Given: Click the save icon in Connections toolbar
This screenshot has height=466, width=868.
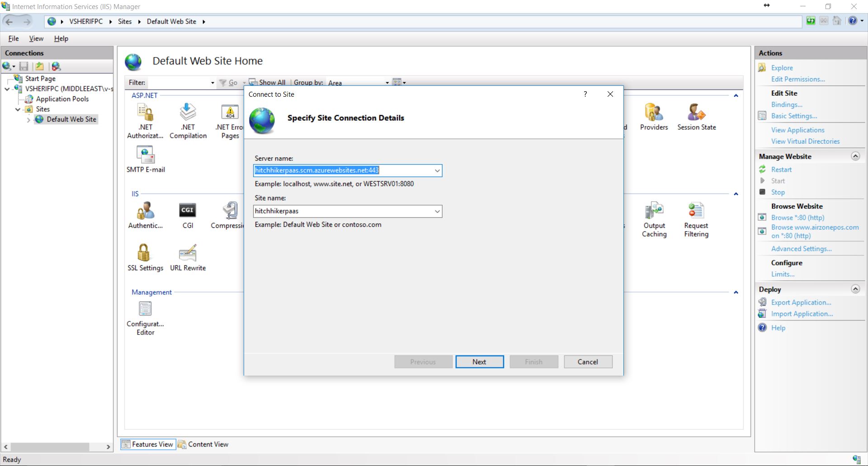Looking at the screenshot, I should [x=24, y=66].
